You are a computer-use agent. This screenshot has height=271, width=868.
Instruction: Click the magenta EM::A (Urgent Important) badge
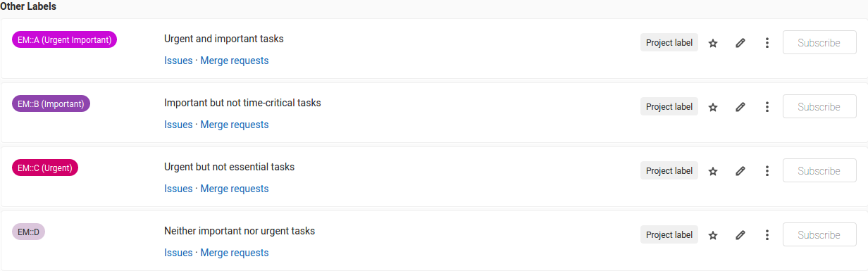[64, 39]
